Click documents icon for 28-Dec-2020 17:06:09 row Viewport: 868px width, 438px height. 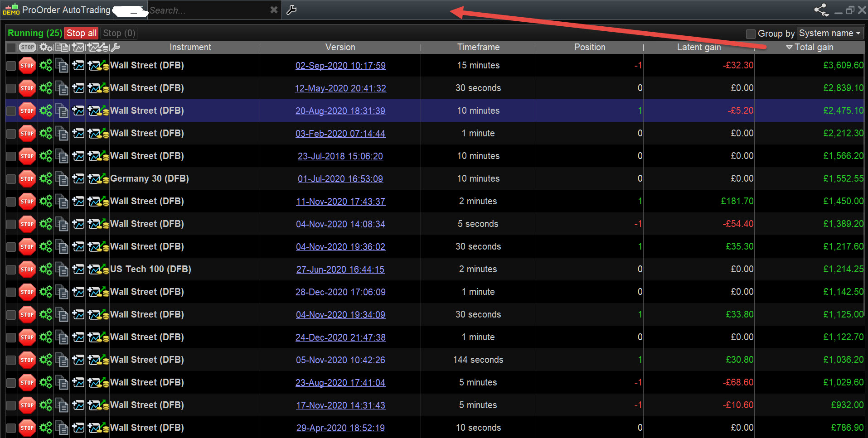pos(62,292)
